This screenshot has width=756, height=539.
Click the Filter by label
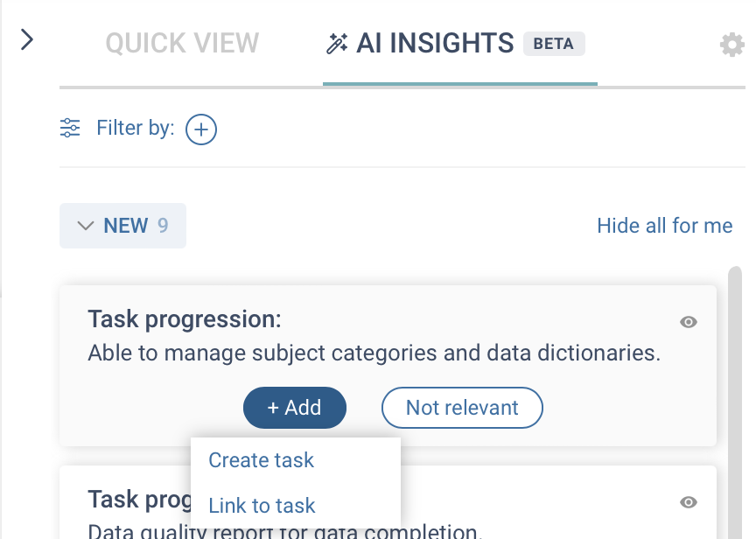(x=136, y=129)
